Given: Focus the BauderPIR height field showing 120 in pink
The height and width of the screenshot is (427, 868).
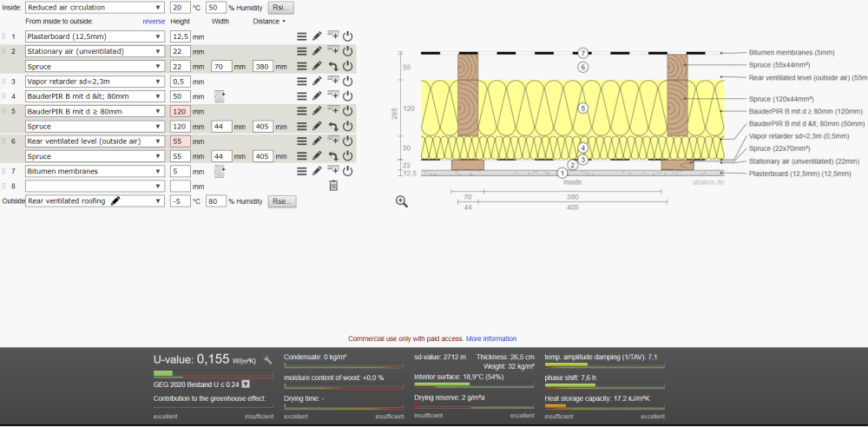Looking at the screenshot, I should [181, 111].
